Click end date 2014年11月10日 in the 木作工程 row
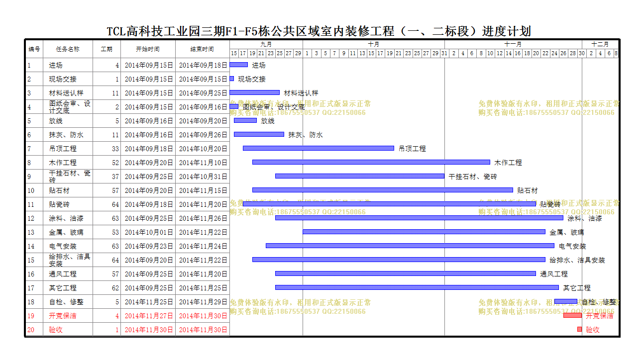 [203, 163]
